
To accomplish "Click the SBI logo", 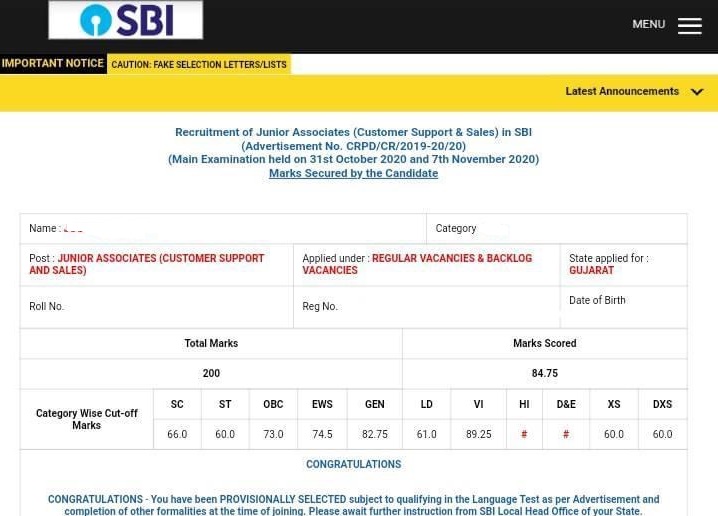I will (x=125, y=20).
